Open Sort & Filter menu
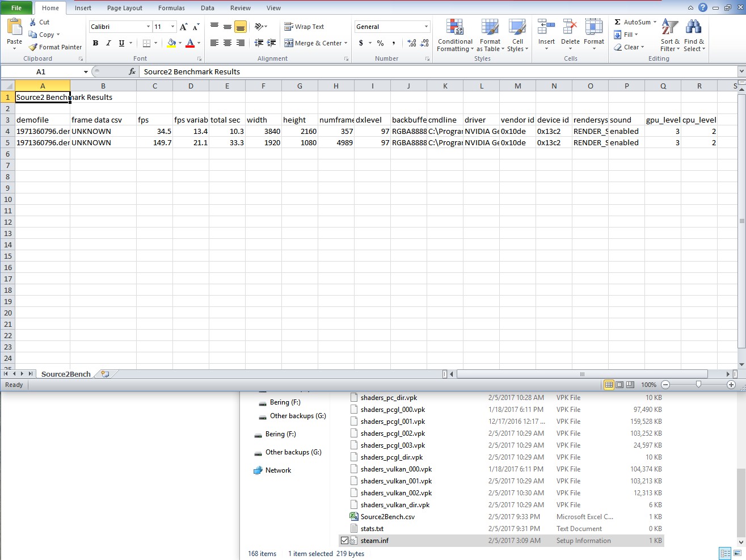The width and height of the screenshot is (746, 560). click(670, 35)
